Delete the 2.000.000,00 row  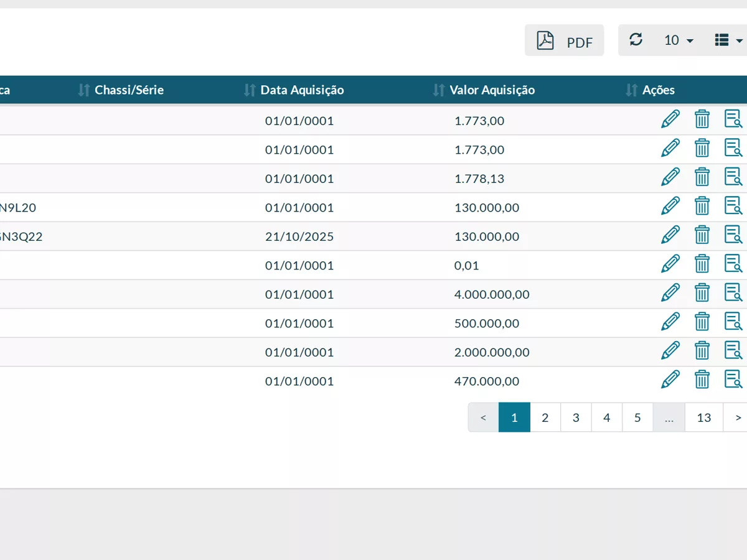click(x=702, y=350)
